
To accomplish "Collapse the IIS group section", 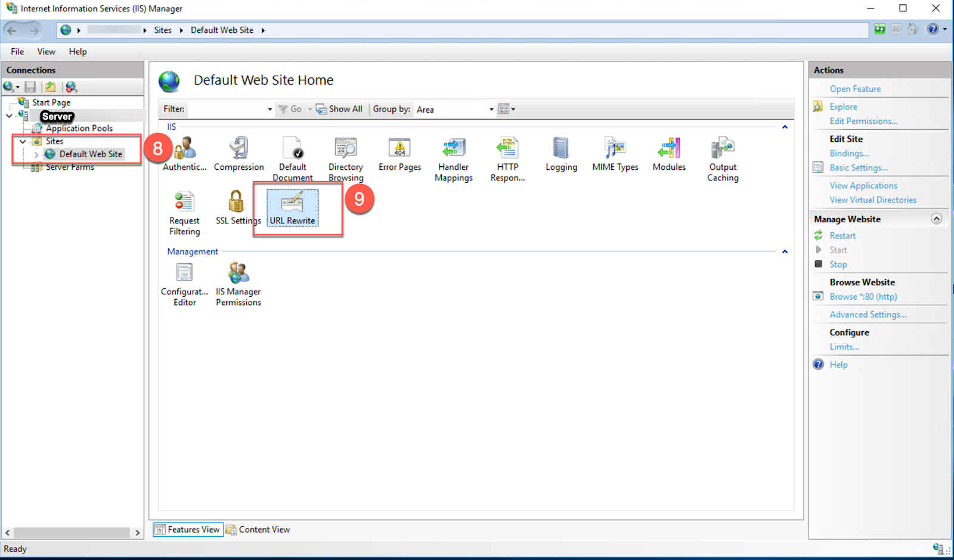I will (785, 127).
